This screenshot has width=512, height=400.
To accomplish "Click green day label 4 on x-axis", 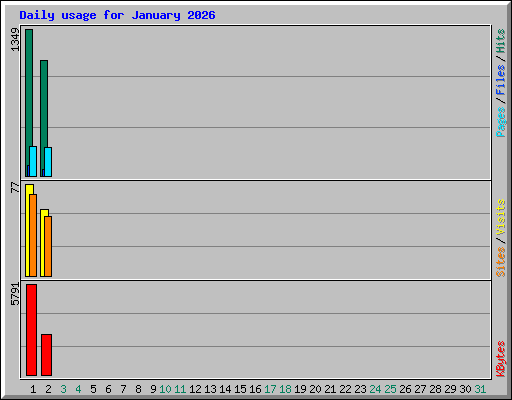I will [x=78, y=389].
